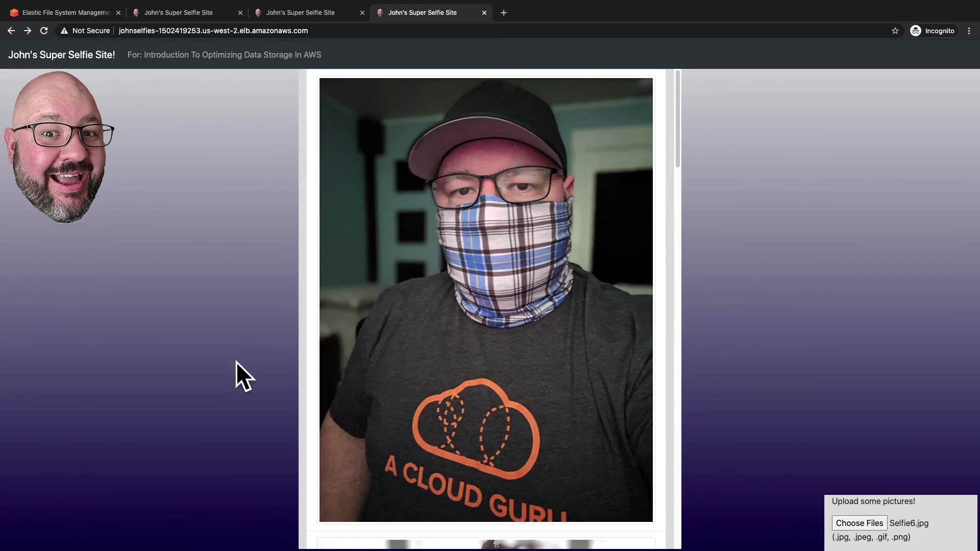The image size is (980, 551).
Task: Close the Elastic File System Management tab
Action: click(118, 13)
